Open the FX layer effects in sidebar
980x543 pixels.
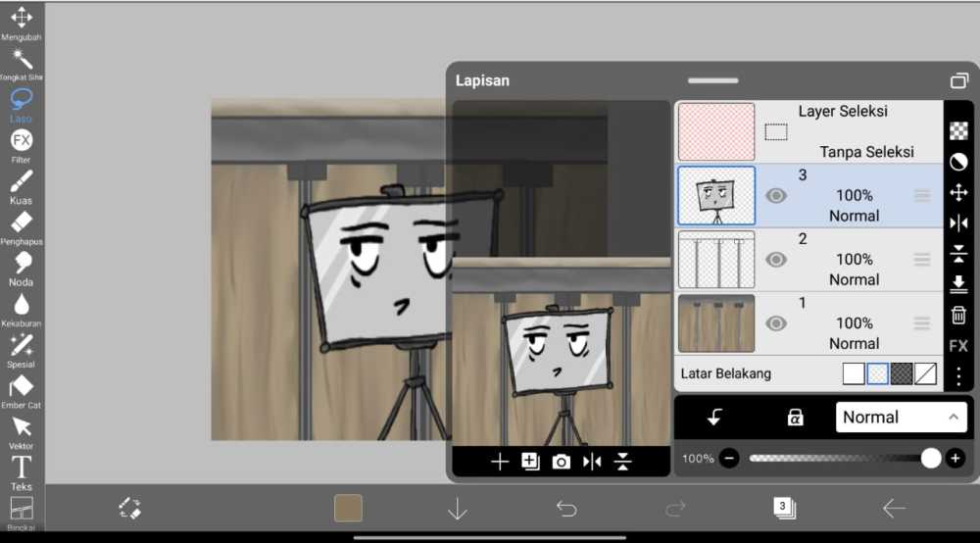tap(958, 346)
